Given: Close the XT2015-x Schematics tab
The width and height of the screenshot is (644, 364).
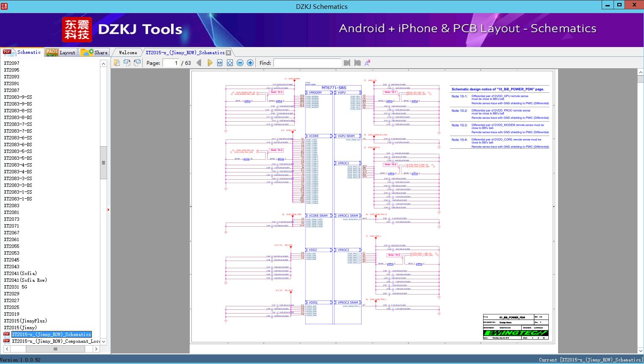Looking at the screenshot, I should (229, 53).
